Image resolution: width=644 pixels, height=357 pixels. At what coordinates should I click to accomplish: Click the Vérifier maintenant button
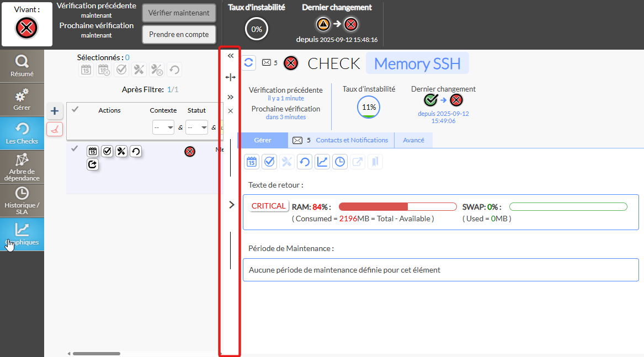click(179, 13)
